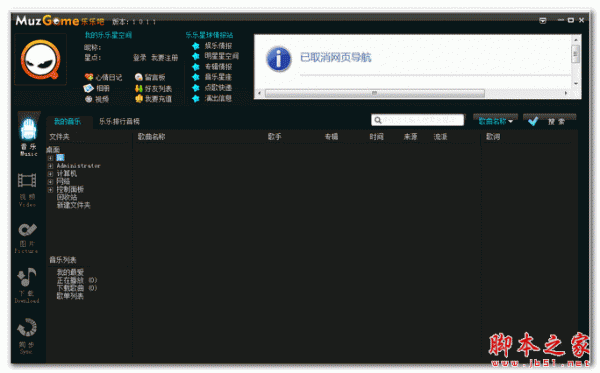Select the 新建文件夹 new folder tree item

pos(74,205)
